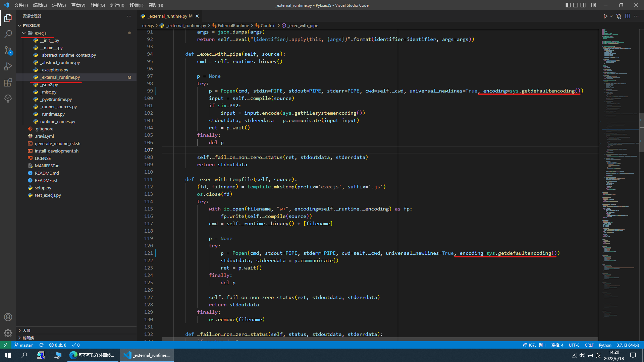This screenshot has height=362, width=644.
Task: Open Edge browser taskbar item
Action: coord(92,355)
